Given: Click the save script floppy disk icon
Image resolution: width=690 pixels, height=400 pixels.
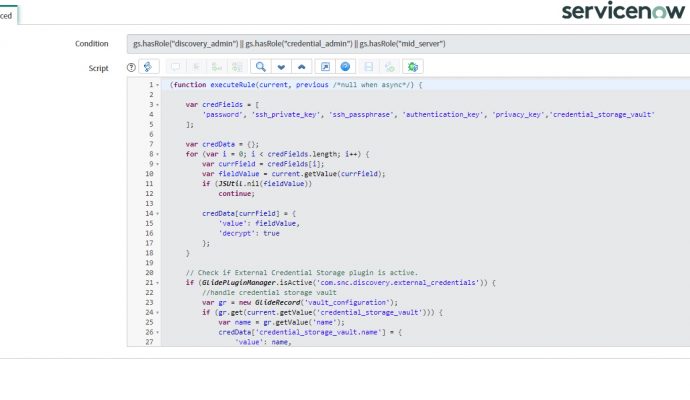Looking at the screenshot, I should point(369,67).
